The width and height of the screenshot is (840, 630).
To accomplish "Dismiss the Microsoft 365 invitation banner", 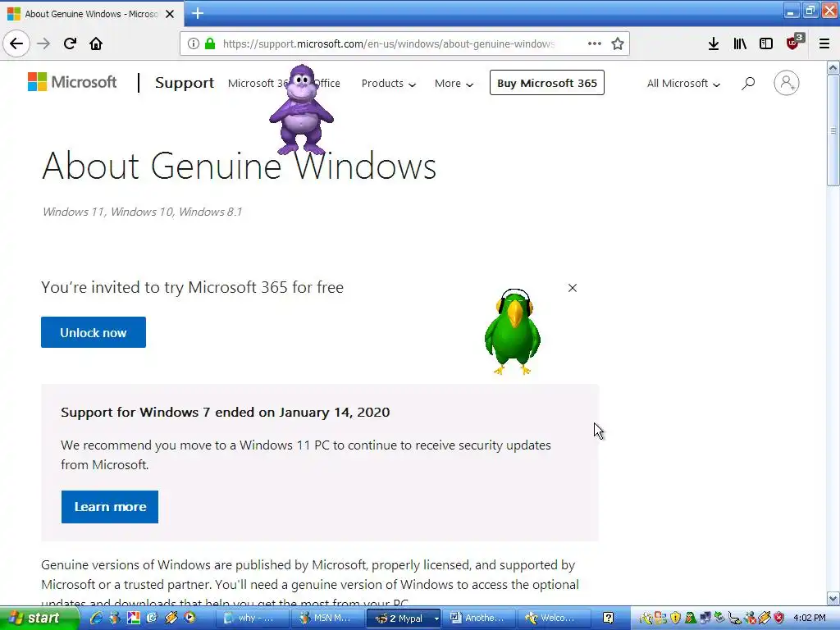I will [x=572, y=288].
